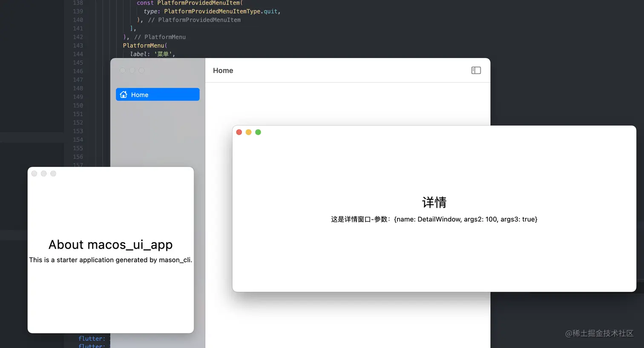Click the green zoom circle on 详情 window
Image resolution: width=644 pixels, height=348 pixels.
click(258, 132)
